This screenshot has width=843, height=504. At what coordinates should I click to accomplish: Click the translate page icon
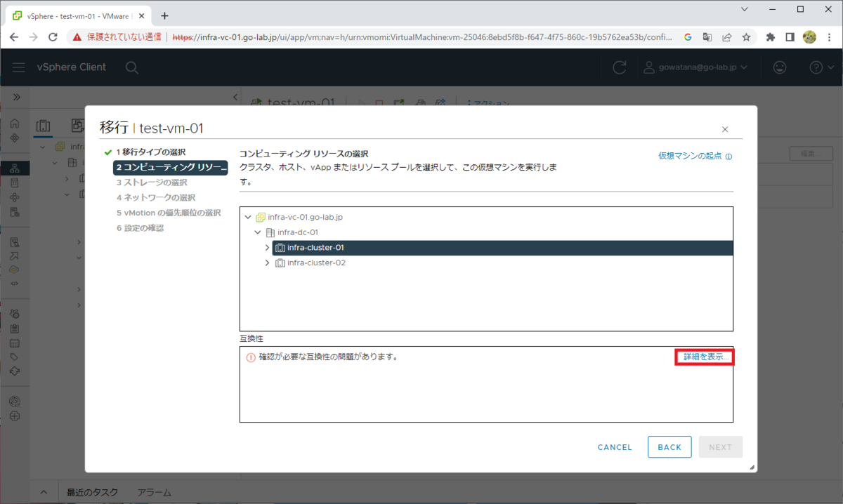707,37
